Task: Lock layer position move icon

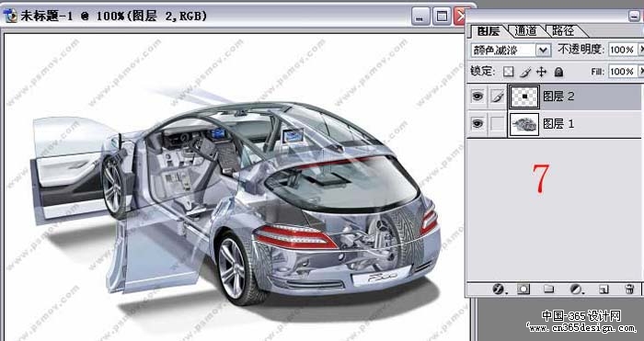Action: click(542, 73)
